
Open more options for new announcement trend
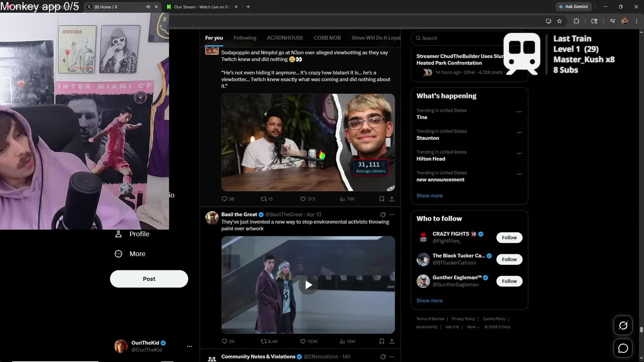(x=519, y=174)
